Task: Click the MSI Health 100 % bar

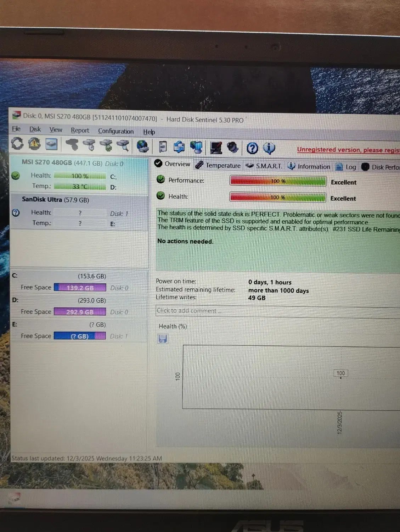Action: tap(80, 176)
